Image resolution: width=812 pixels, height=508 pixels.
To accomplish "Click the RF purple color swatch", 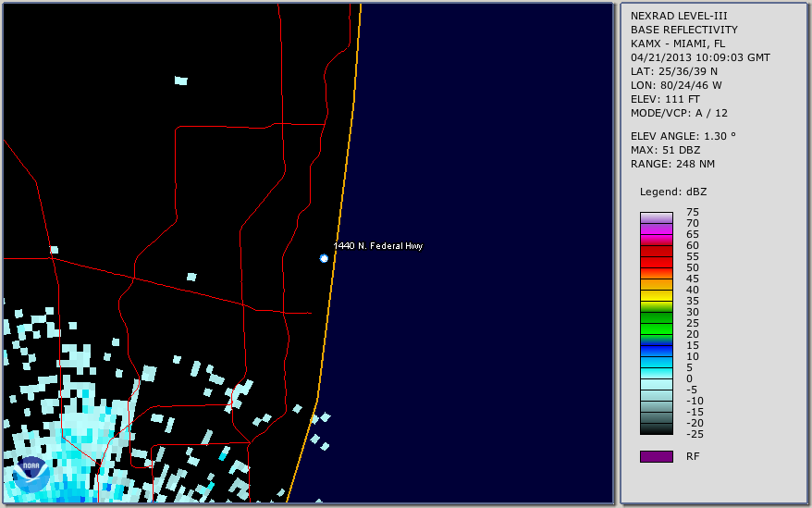I will (656, 456).
